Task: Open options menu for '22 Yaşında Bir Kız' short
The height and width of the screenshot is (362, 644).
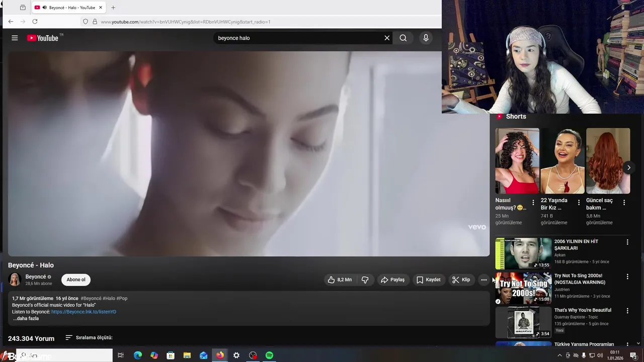Action: tap(579, 203)
